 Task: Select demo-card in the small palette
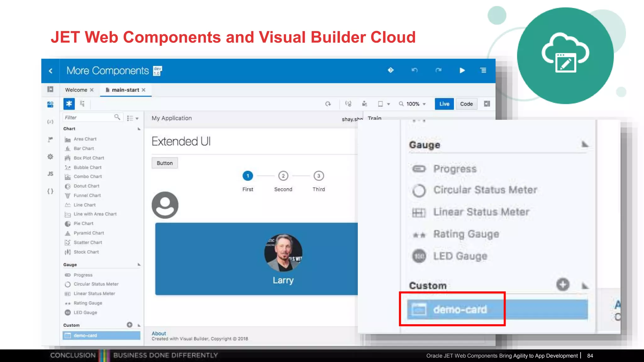[102, 336]
